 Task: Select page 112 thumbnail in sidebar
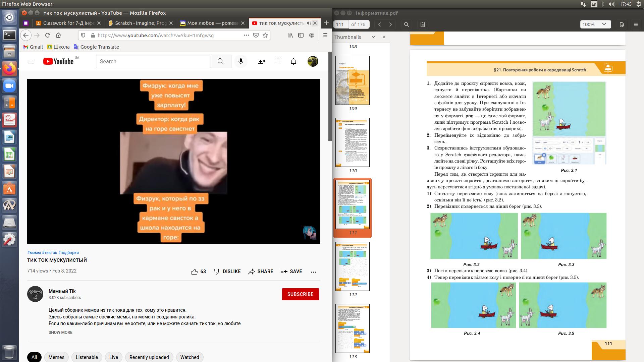coord(353,266)
